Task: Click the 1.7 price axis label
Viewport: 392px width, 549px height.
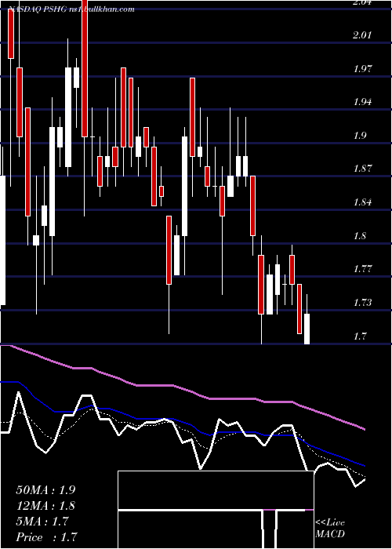Action: click(x=360, y=336)
